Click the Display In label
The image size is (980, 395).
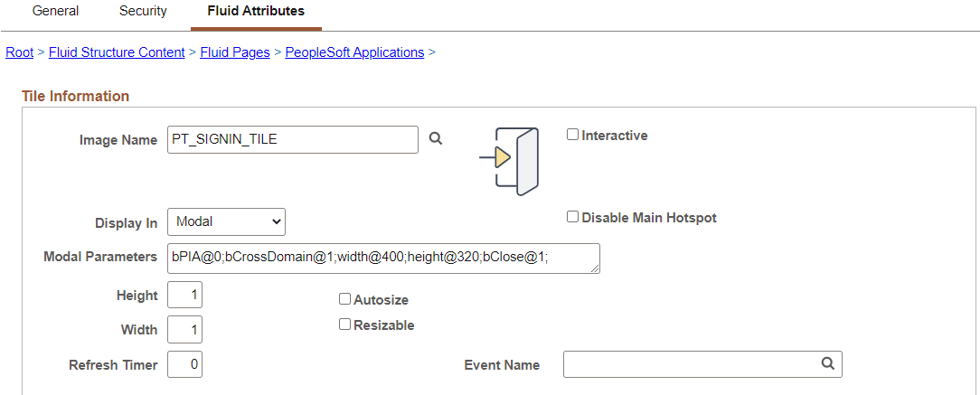(127, 223)
